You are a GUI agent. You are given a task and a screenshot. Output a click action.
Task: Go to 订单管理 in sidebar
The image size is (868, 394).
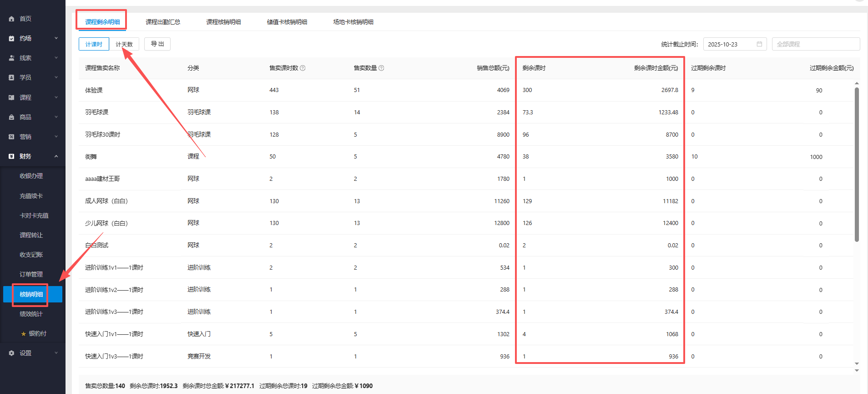(31, 274)
